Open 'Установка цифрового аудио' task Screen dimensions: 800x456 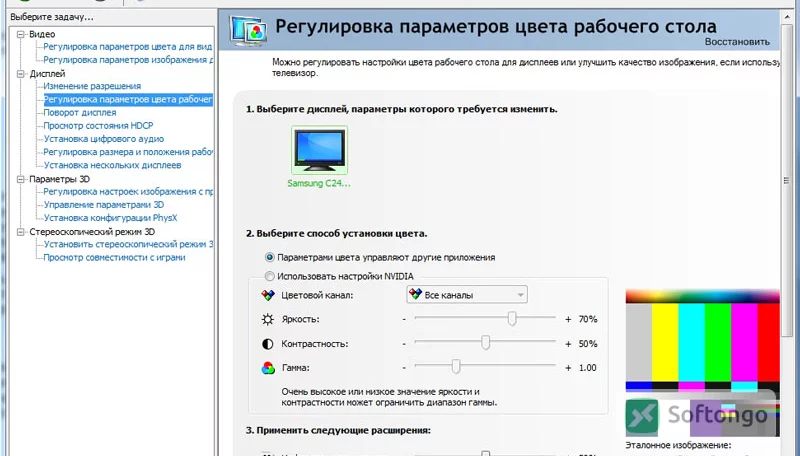click(x=104, y=139)
